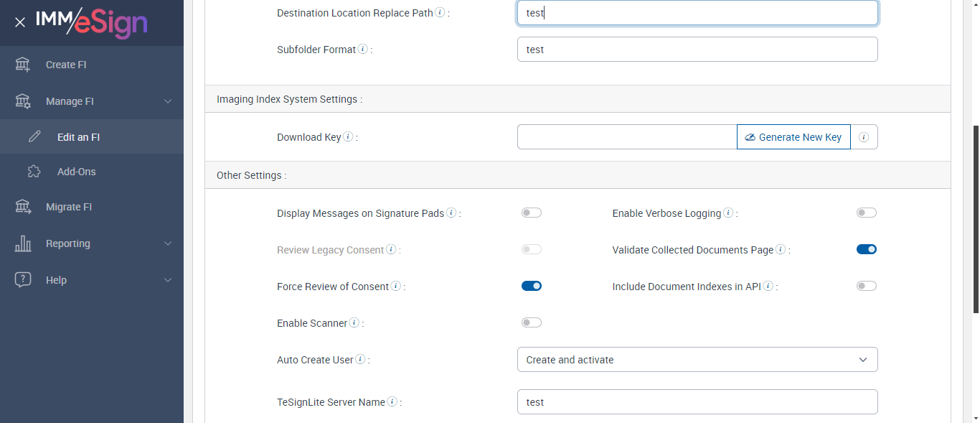Expand the Reporting menu chevron

(168, 243)
